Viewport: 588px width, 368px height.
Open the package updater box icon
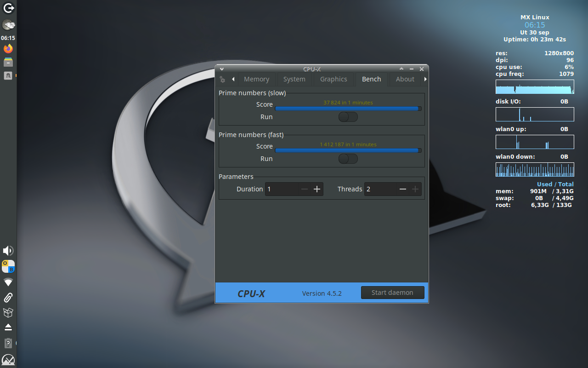[8, 312]
